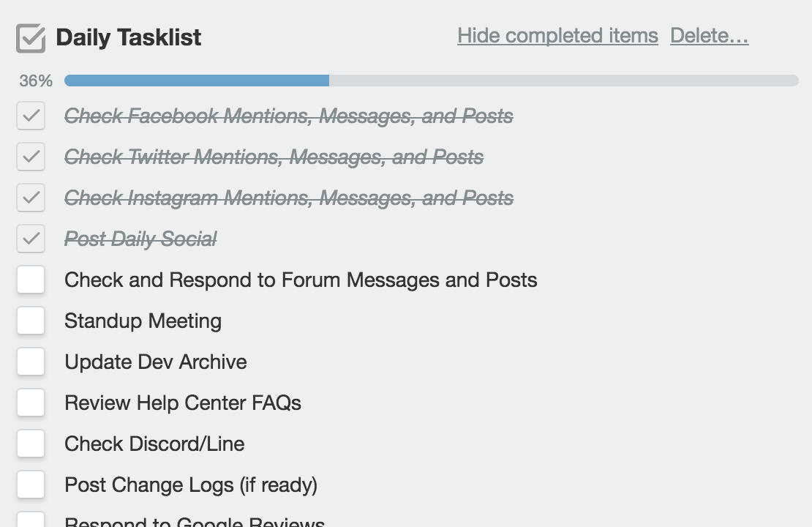Check off Check and Respond to Forum Messages
812x527 pixels.
click(x=31, y=280)
